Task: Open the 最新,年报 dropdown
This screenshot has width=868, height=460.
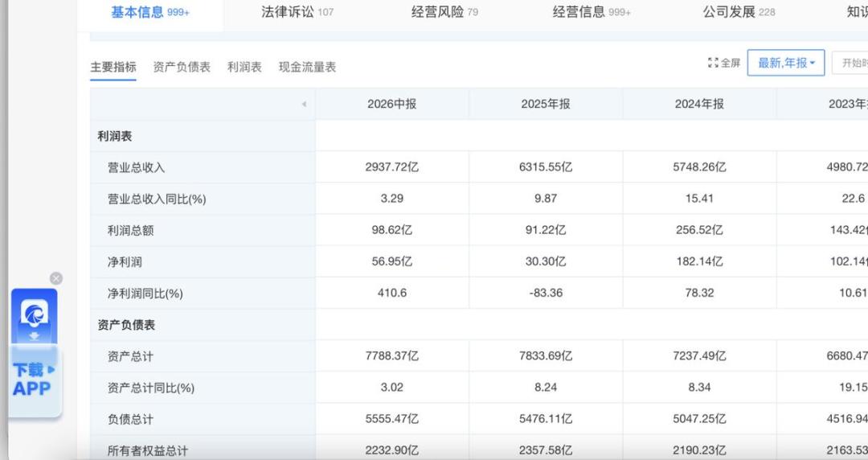Action: [x=786, y=64]
